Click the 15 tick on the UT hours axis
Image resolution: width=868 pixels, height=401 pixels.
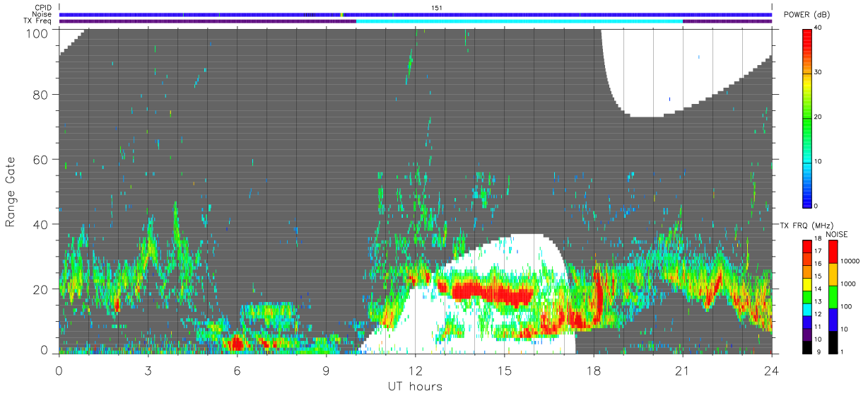(x=505, y=370)
